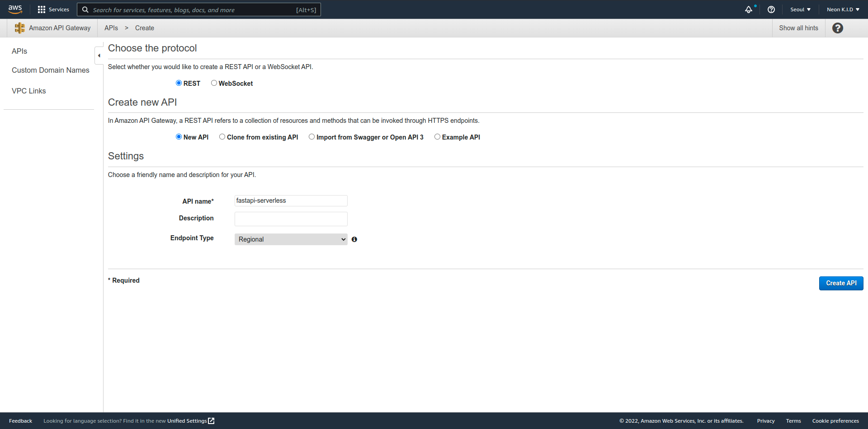This screenshot has width=868, height=429.
Task: Click the Amazon API Gateway logo icon
Action: coord(19,28)
